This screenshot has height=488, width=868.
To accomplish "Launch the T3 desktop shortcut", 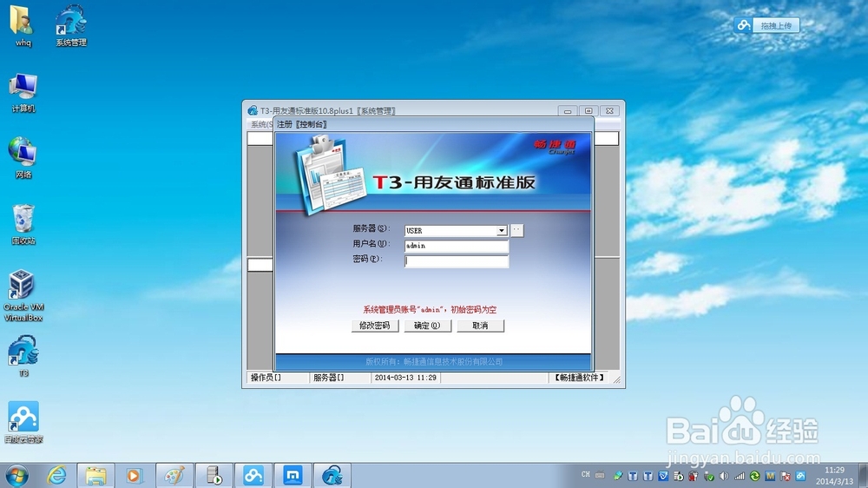I will coord(23,356).
